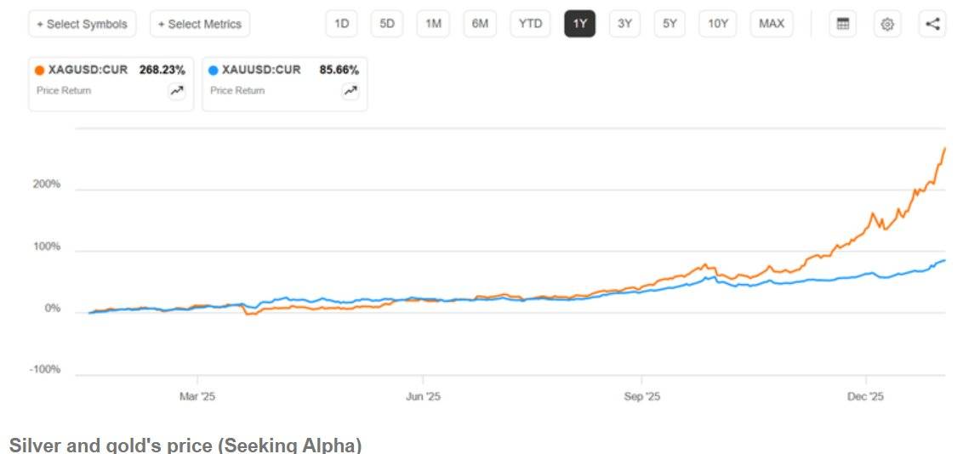Switch chart to YTD range

point(530,24)
